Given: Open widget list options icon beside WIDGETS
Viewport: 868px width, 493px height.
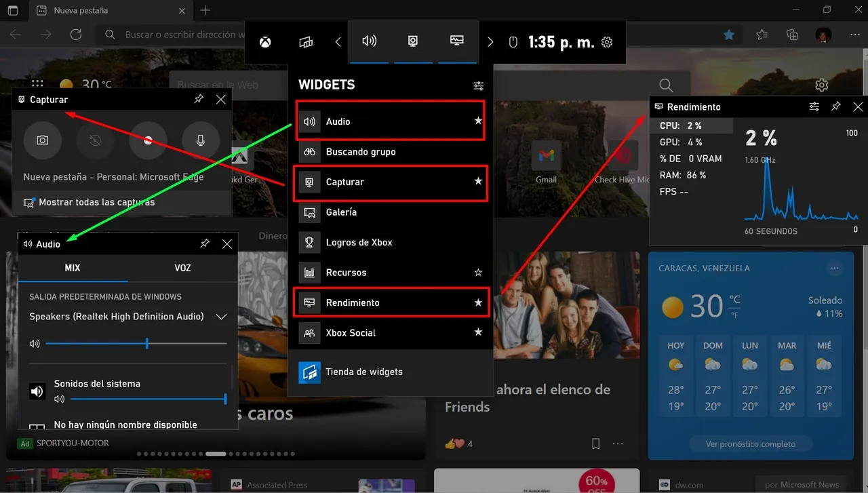Looking at the screenshot, I should [479, 85].
